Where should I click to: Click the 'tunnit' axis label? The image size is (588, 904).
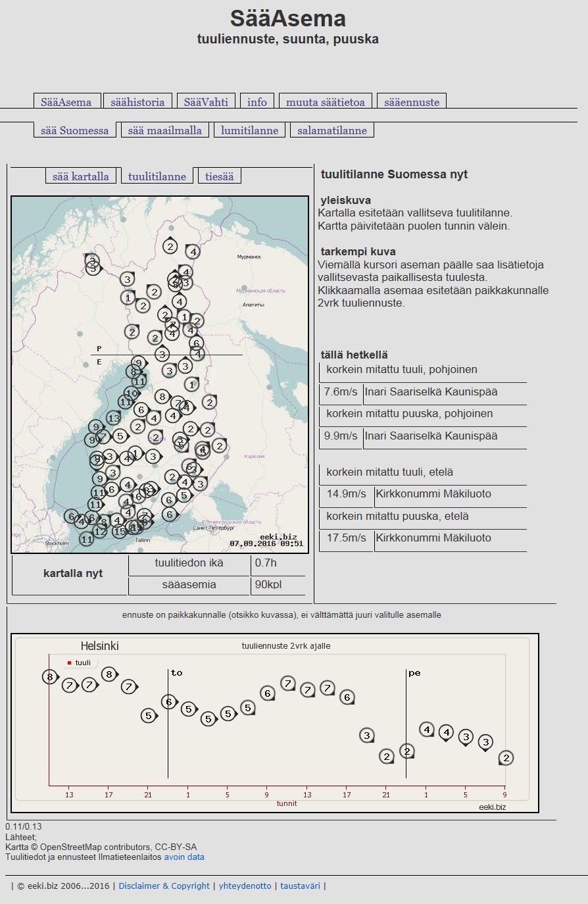(x=287, y=803)
